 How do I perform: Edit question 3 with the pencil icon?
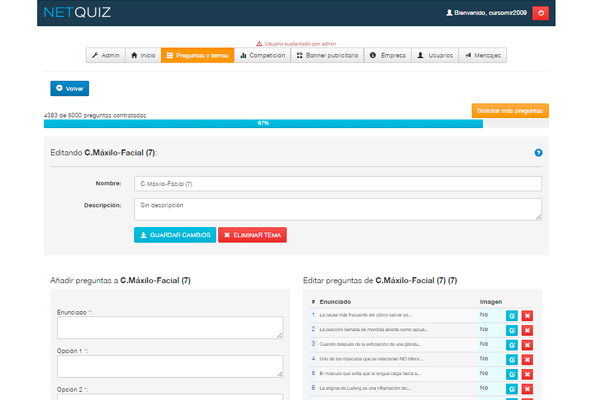(512, 344)
